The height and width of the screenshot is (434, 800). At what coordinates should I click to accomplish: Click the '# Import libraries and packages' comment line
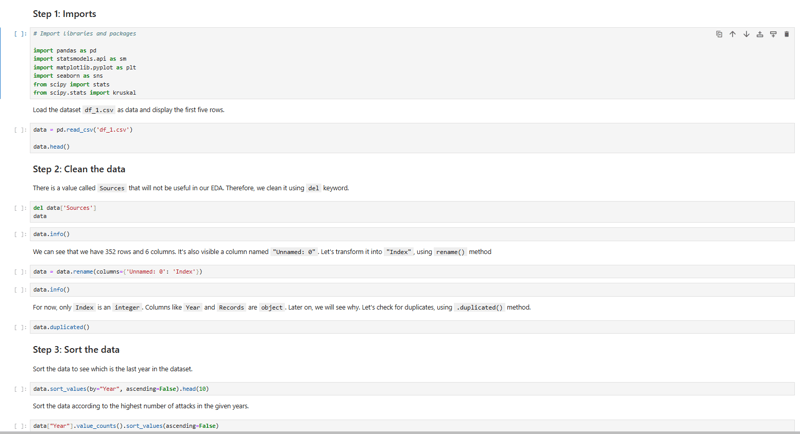pos(85,34)
